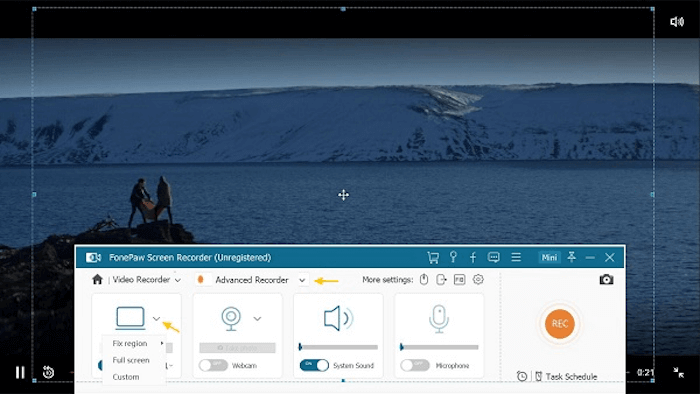The height and width of the screenshot is (394, 700).
Task: Open the Facebook share icon
Action: (x=473, y=257)
